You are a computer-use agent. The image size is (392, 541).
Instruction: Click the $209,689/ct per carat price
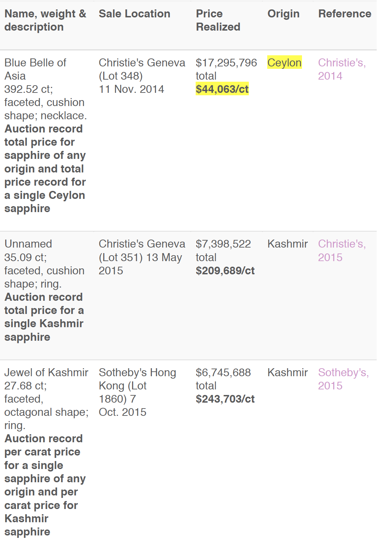click(x=225, y=270)
